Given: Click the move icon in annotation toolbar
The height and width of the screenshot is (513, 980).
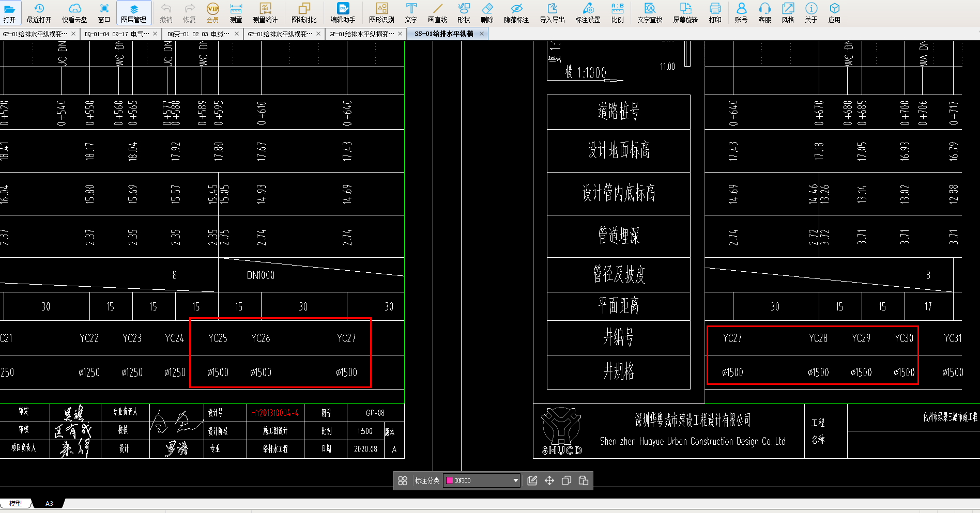Looking at the screenshot, I should (x=549, y=480).
